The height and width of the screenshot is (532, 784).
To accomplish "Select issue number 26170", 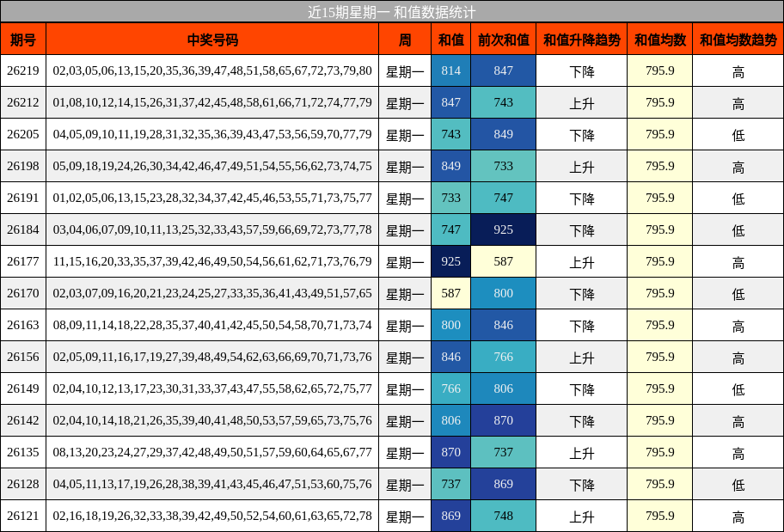I will [x=23, y=293].
